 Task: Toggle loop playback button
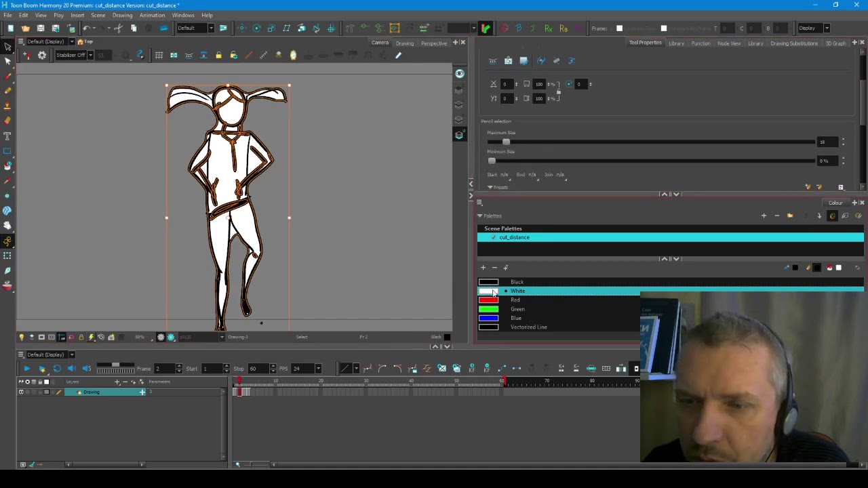(57, 369)
